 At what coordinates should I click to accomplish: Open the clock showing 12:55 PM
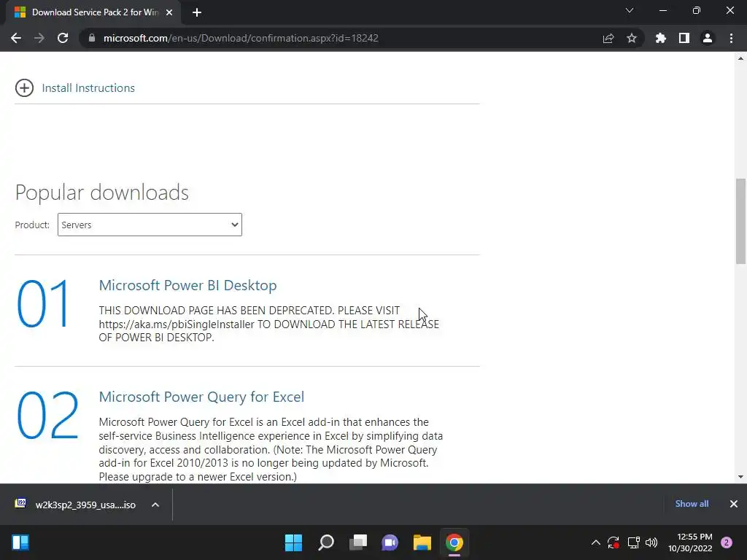tap(690, 542)
